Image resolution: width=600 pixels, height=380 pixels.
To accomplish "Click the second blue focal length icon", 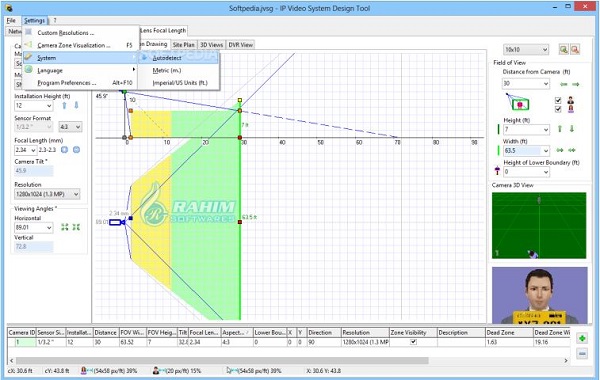I will pos(77,150).
